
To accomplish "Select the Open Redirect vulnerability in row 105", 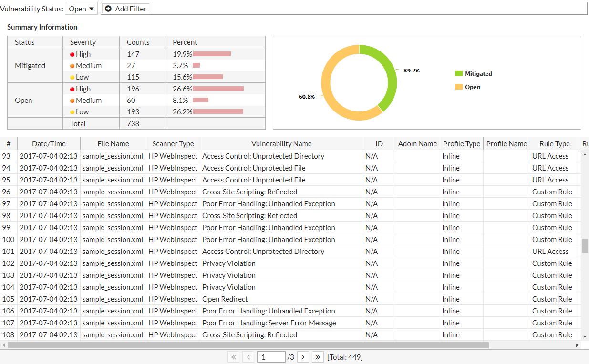I will (x=225, y=299).
